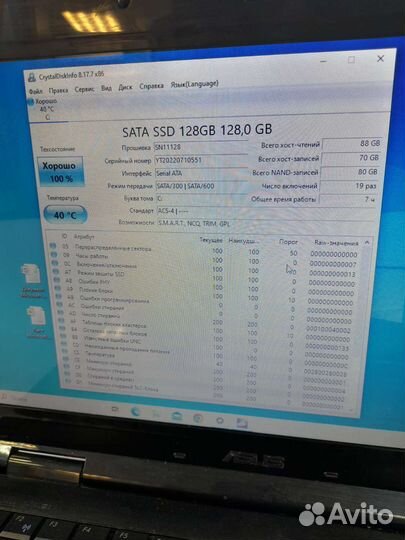This screenshot has height=540, width=405.
Task: Open the Сервис menu
Action: tap(84, 89)
